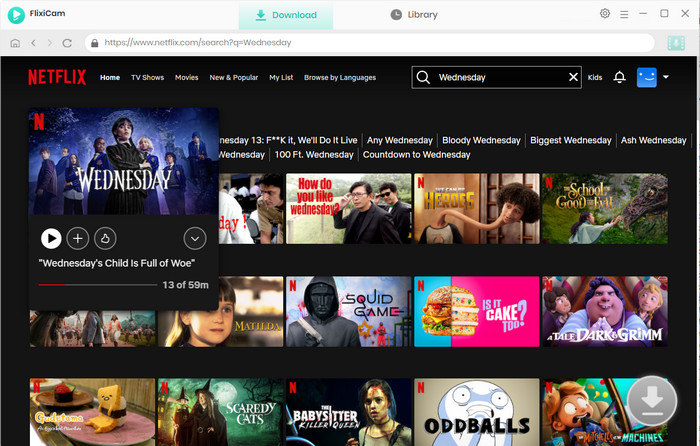This screenshot has height=446, width=700.
Task: Select Biggest Wednesday suggestion
Action: tap(571, 140)
